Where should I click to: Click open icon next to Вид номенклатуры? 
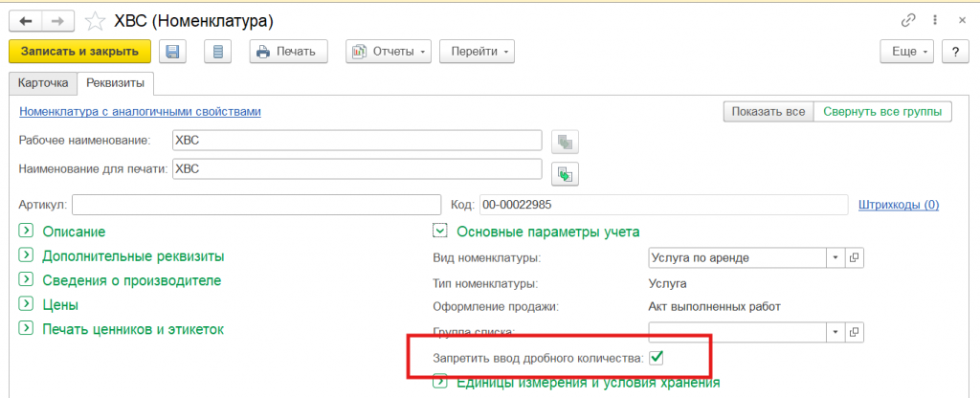[x=855, y=257]
